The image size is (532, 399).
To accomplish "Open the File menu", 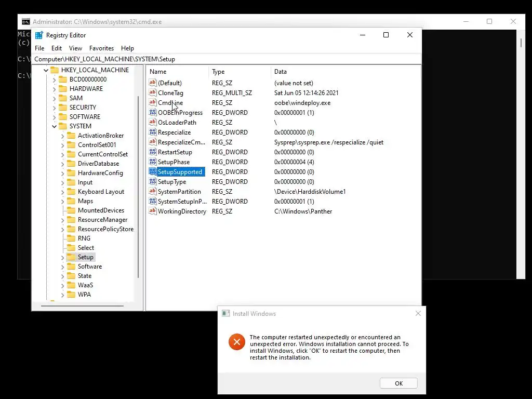I will tap(39, 48).
